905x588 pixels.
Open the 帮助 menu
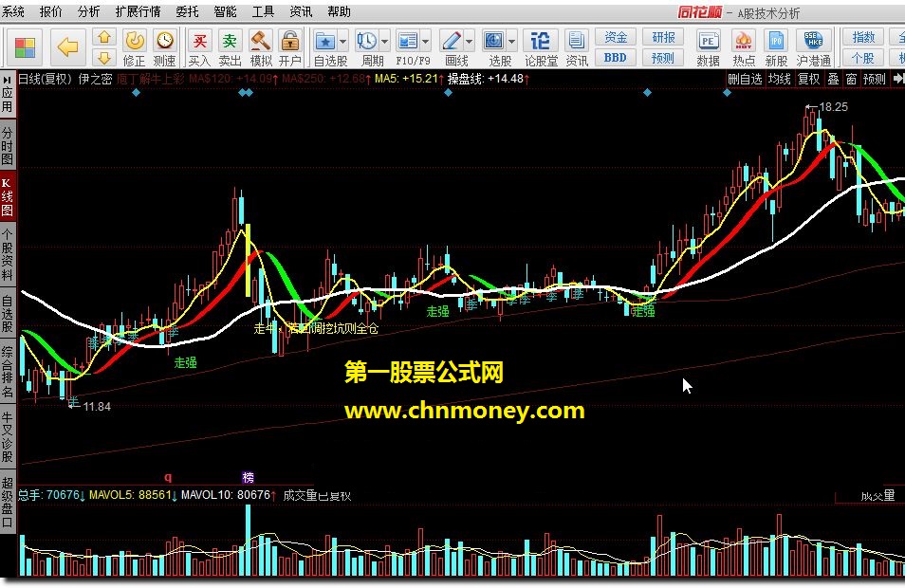click(339, 11)
